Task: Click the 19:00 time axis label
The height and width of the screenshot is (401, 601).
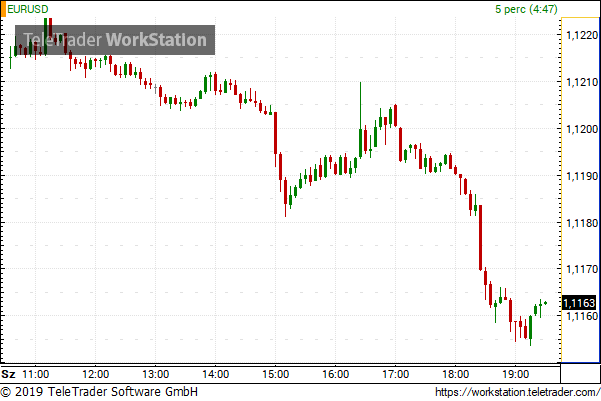Action: point(516,374)
